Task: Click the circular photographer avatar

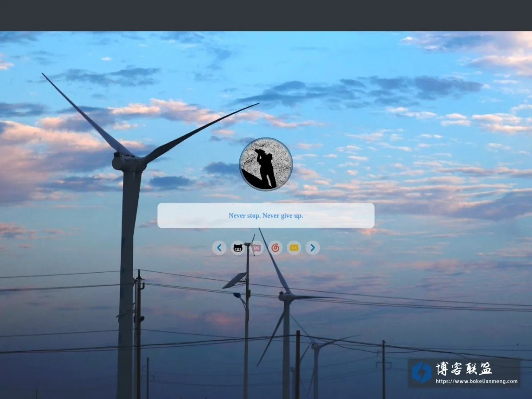Action: [x=266, y=164]
